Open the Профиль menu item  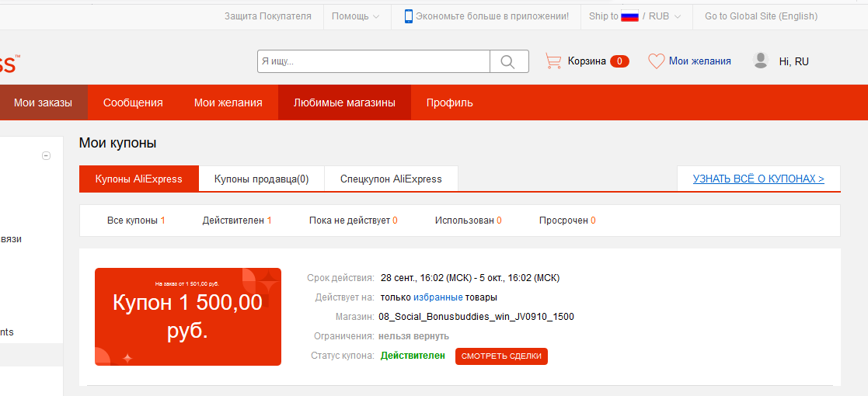pyautogui.click(x=449, y=102)
